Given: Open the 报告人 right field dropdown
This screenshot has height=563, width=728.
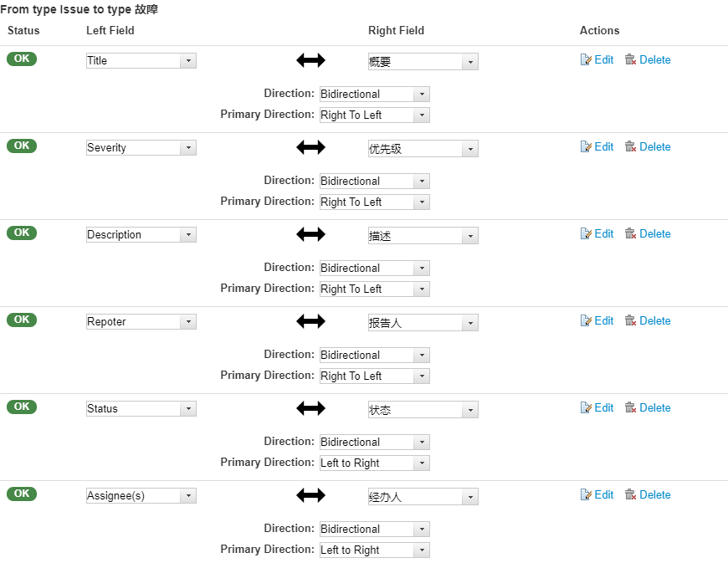Looking at the screenshot, I should coord(423,323).
